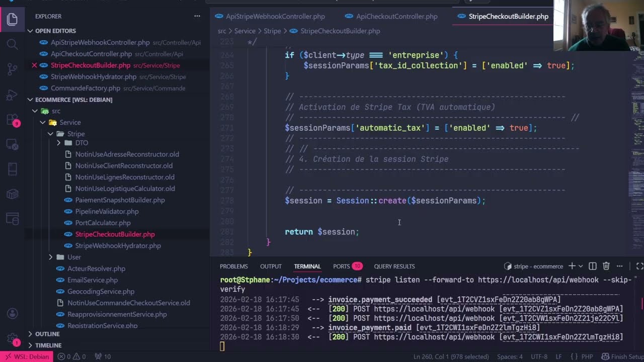Open the Query Results panel tab

pos(394,266)
